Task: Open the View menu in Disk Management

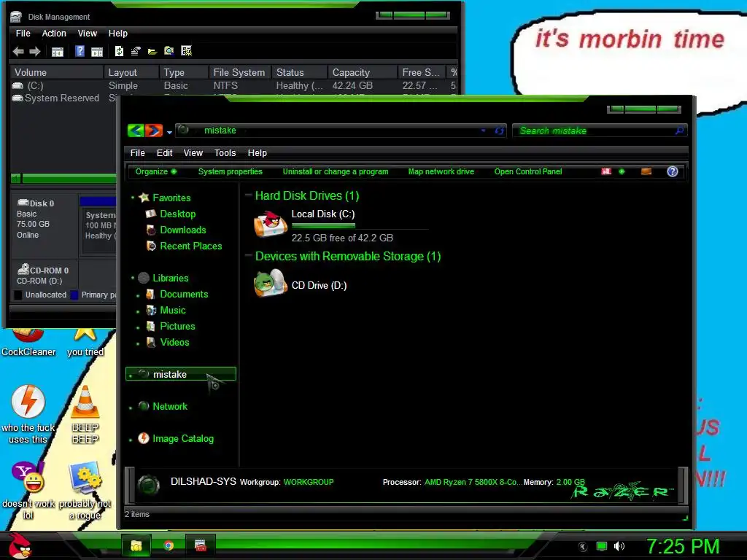Action: (x=88, y=34)
